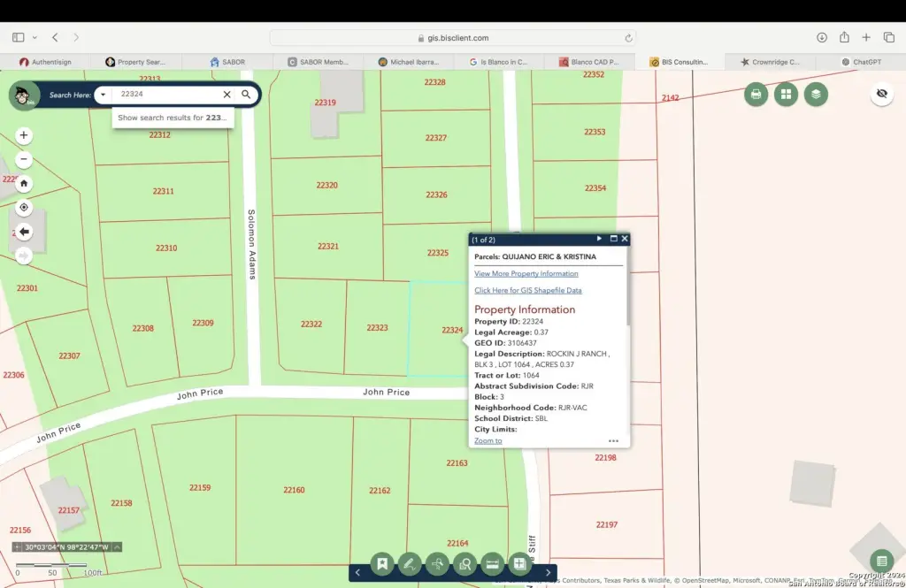The width and height of the screenshot is (906, 588).
Task: Toggle the crossed-eye visibility button
Action: point(881,94)
